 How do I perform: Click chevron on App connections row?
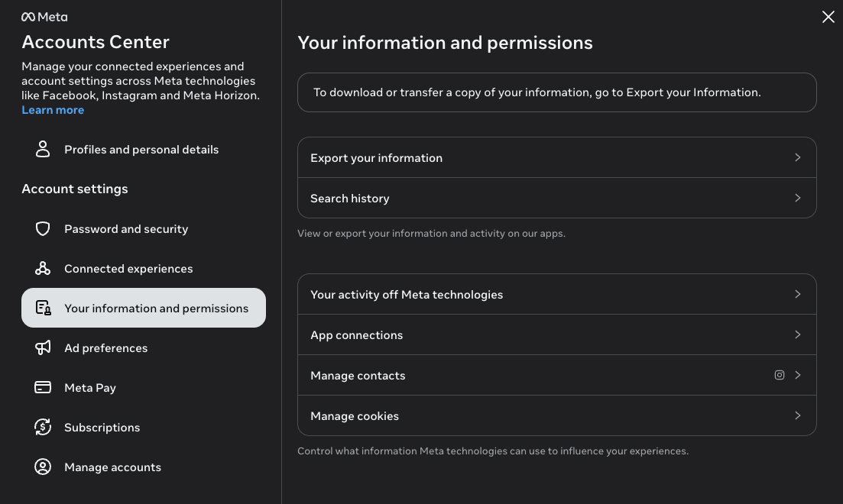pyautogui.click(x=798, y=334)
